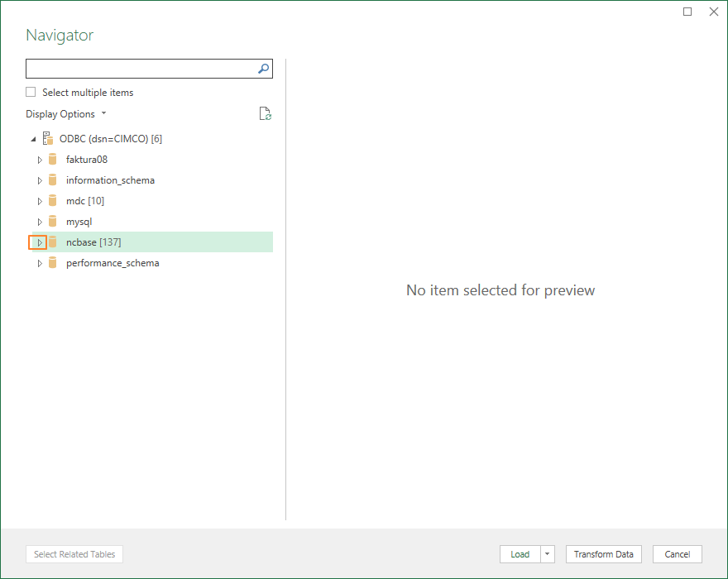Expand the ncbase [137] node

pyautogui.click(x=40, y=242)
